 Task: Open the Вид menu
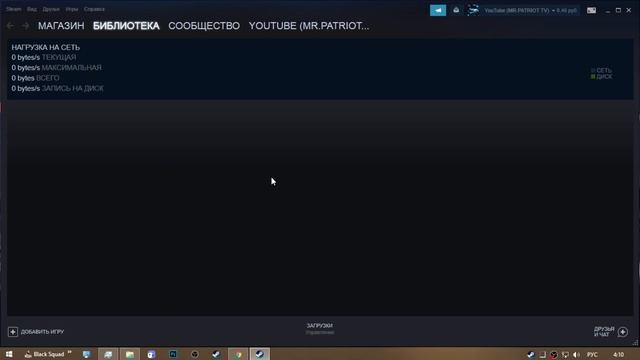pyautogui.click(x=32, y=9)
